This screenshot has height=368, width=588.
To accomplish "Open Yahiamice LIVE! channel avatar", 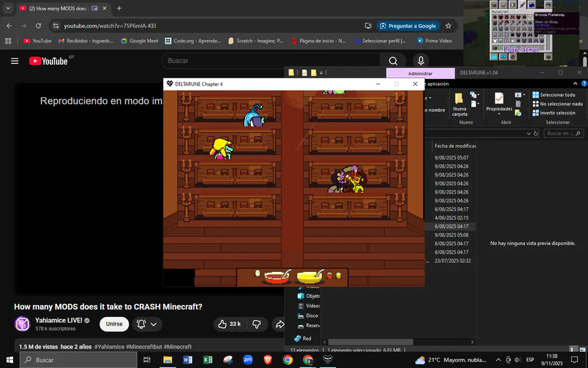I will click(x=22, y=324).
